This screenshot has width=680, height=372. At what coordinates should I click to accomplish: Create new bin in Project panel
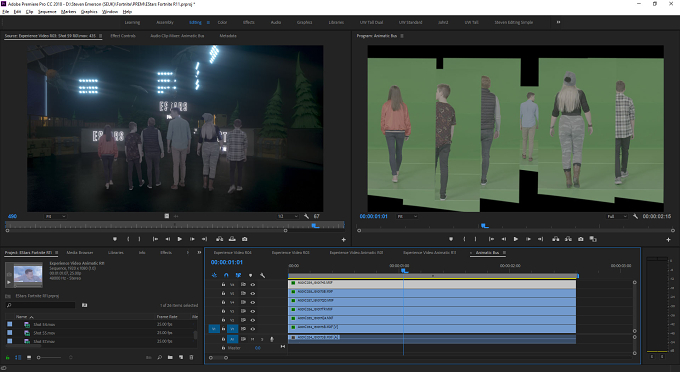(170, 358)
